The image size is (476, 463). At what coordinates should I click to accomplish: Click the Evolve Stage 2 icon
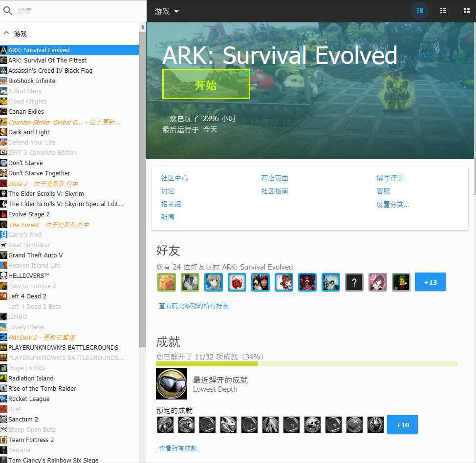click(x=3, y=214)
